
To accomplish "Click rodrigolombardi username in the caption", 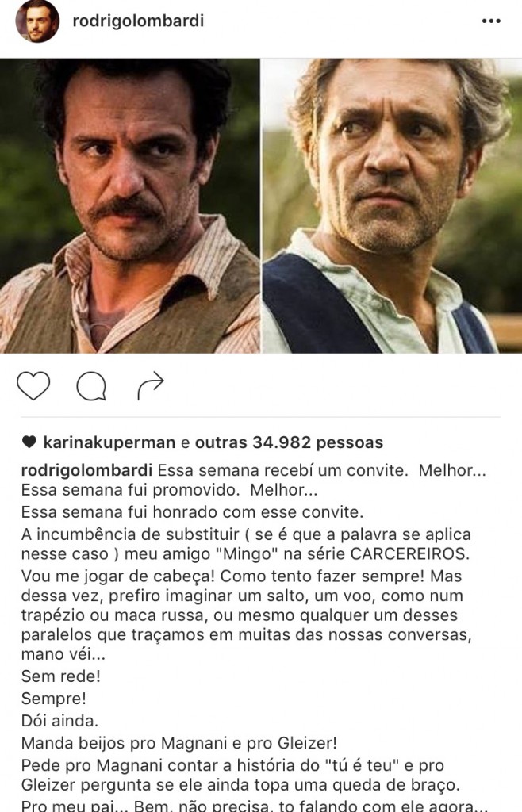I will [x=87, y=470].
